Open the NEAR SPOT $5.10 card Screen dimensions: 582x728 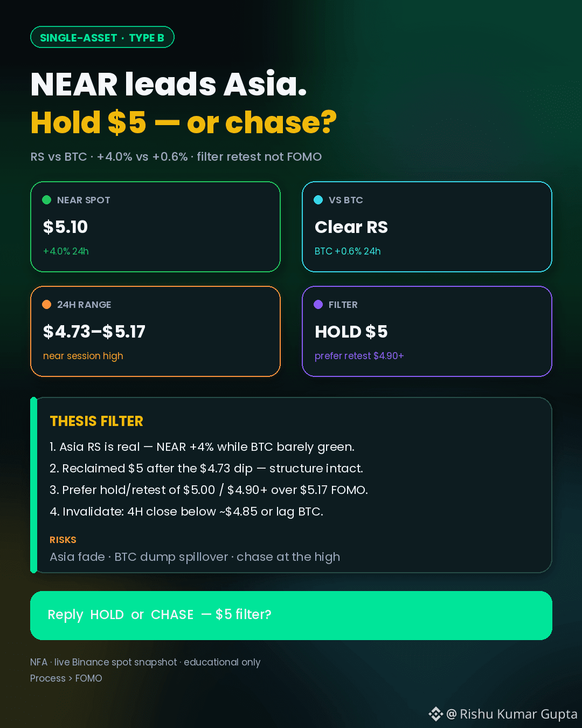[x=155, y=226]
